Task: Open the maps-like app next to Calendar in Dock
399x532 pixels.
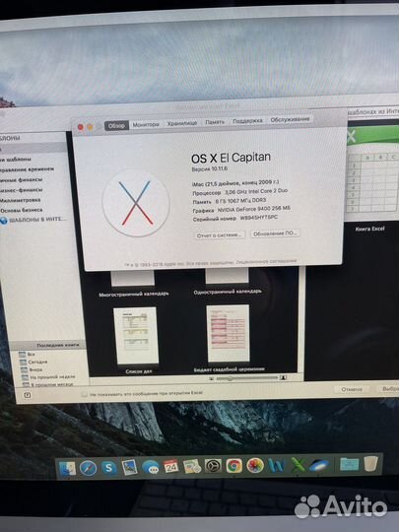Action: [x=192, y=467]
